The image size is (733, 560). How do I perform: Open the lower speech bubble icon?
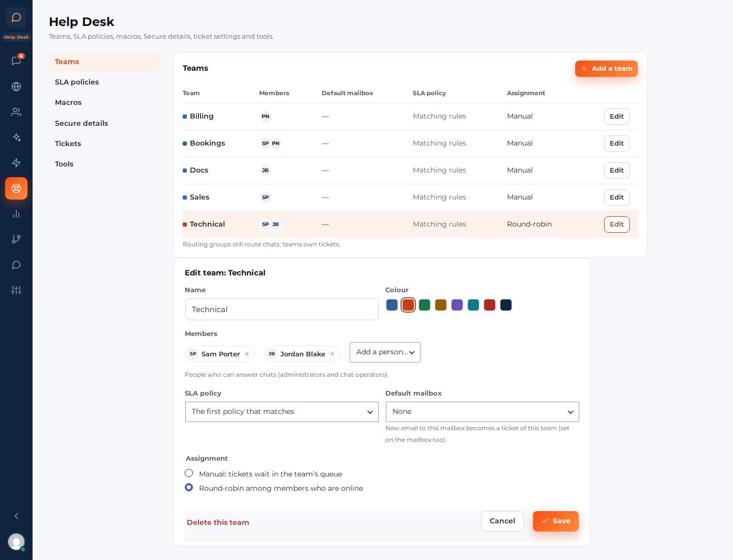(x=16, y=265)
